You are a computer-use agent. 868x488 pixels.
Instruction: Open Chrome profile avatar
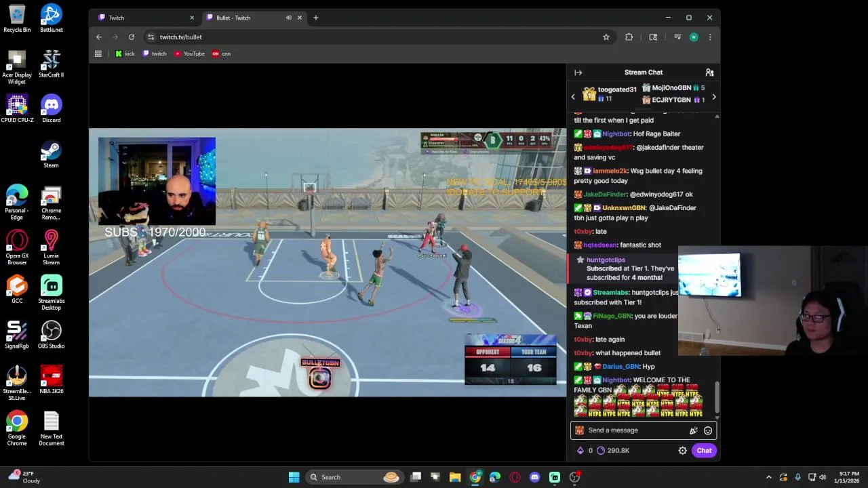[694, 37]
